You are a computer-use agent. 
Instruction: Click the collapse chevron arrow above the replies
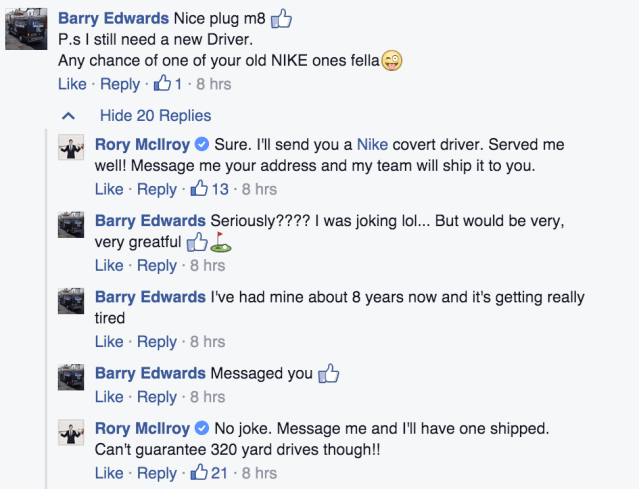point(69,115)
